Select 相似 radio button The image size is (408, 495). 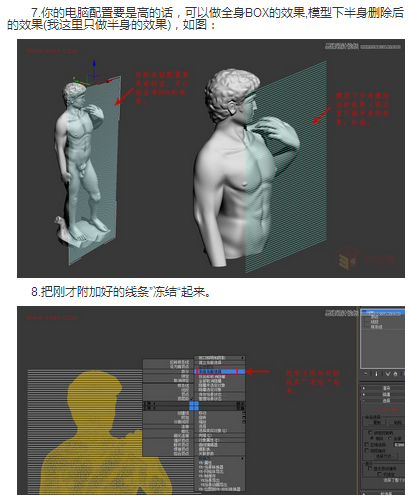tap(372, 438)
